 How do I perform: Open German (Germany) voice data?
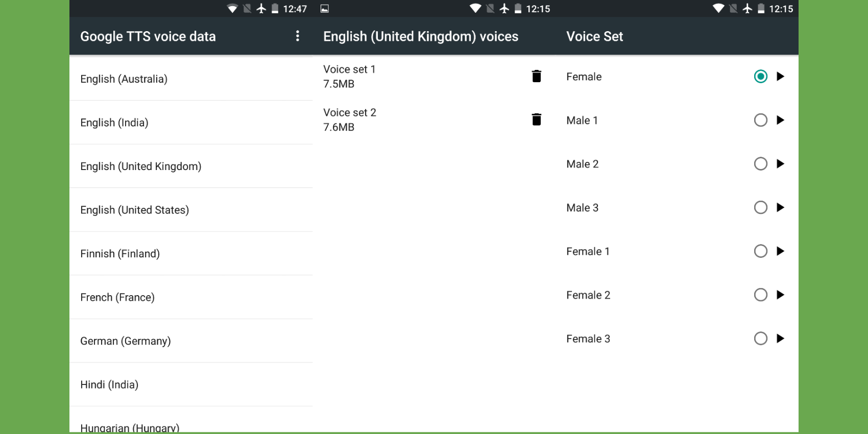[125, 341]
